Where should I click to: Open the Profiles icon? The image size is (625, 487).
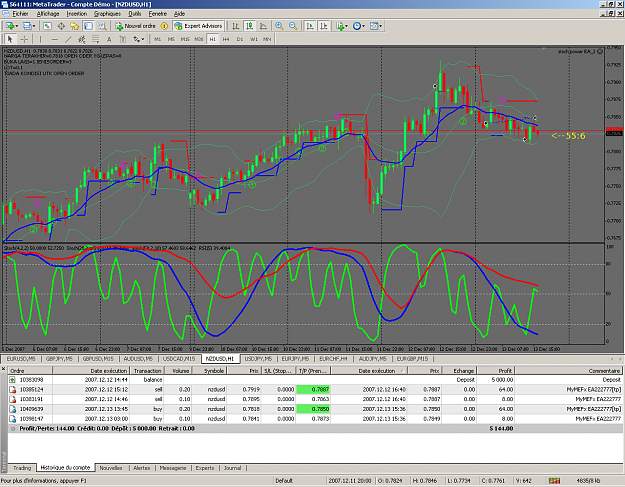[x=27, y=26]
